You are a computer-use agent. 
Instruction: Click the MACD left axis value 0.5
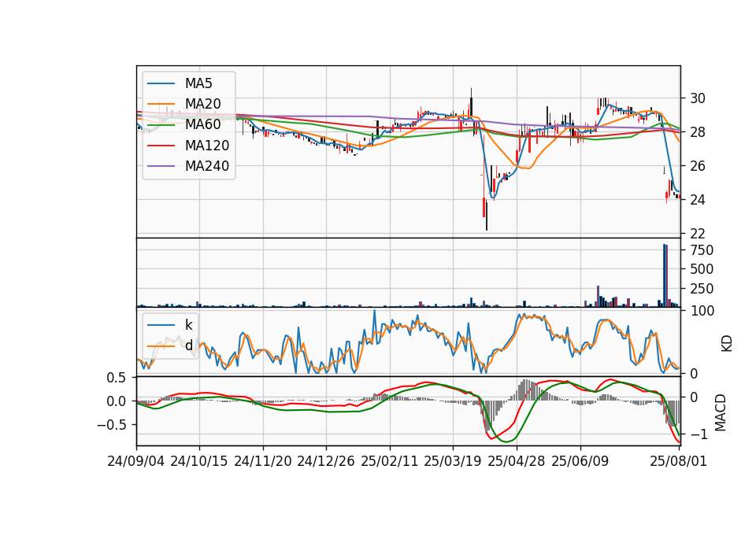tap(117, 378)
